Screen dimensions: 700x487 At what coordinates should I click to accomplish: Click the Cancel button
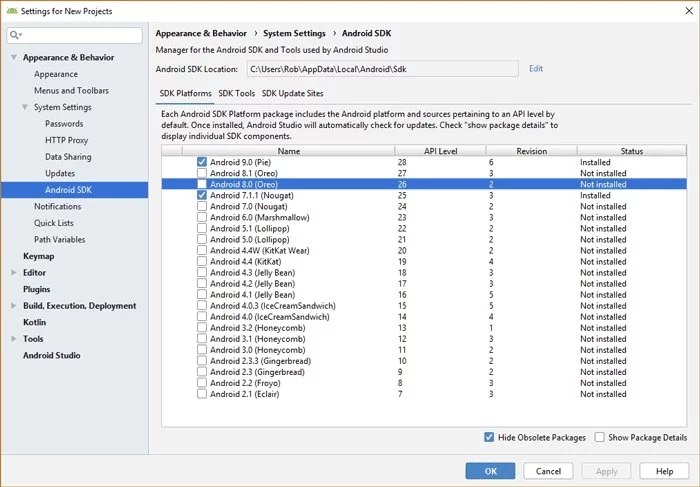click(x=548, y=471)
